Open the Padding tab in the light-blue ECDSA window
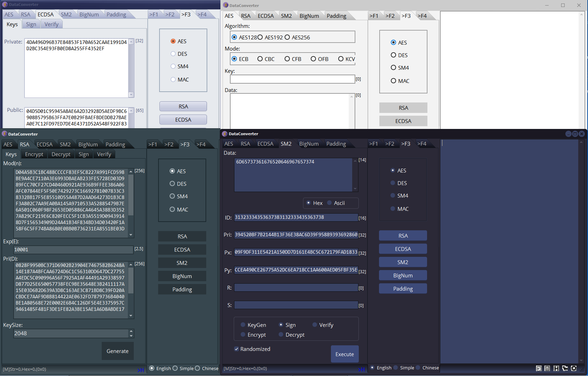 (x=116, y=15)
